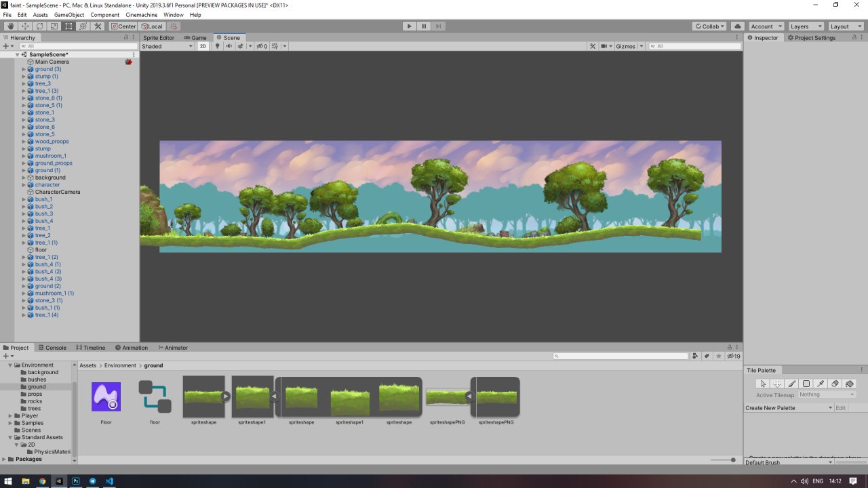Toggle 2D scene view mode
Viewport: 868px width, 488px height.
coord(203,46)
